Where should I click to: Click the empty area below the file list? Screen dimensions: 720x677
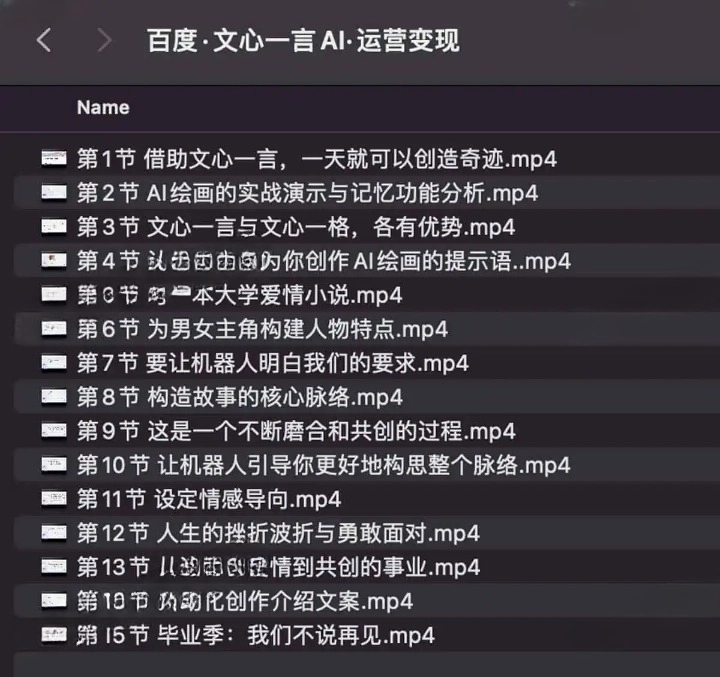pyautogui.click(x=360, y=662)
